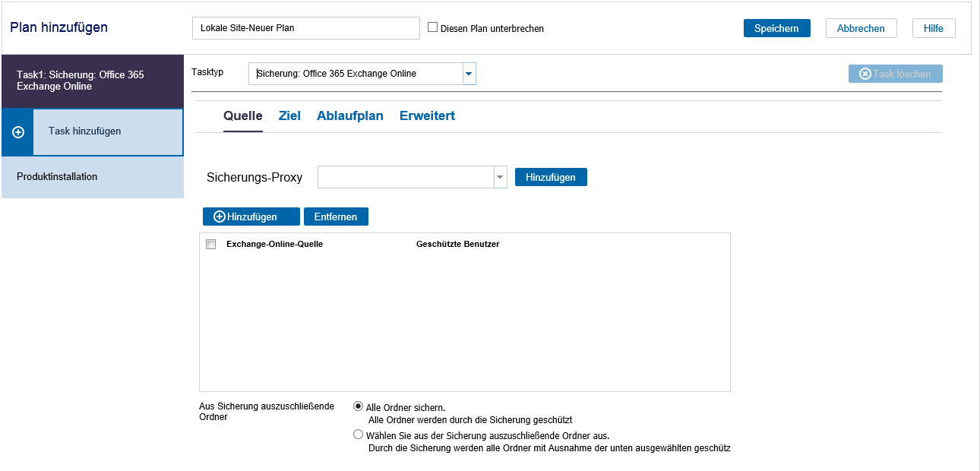The width and height of the screenshot is (980, 471).
Task: Open Produktinstallation in the sidebar
Action: click(93, 177)
